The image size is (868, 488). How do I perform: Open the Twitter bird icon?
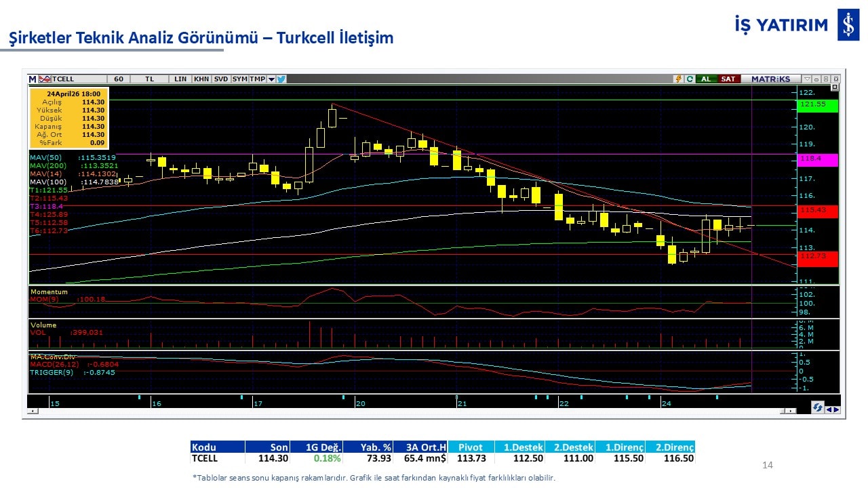(281, 79)
